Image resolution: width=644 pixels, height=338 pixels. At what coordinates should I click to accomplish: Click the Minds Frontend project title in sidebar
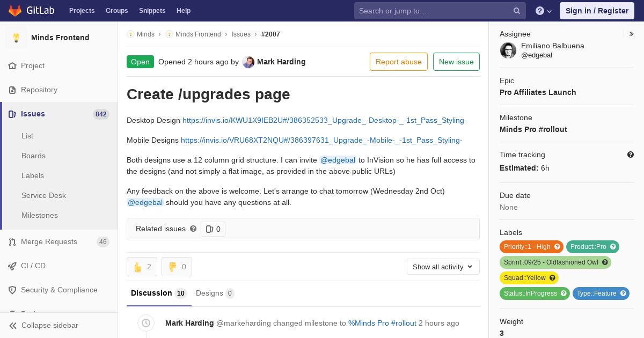click(x=60, y=38)
